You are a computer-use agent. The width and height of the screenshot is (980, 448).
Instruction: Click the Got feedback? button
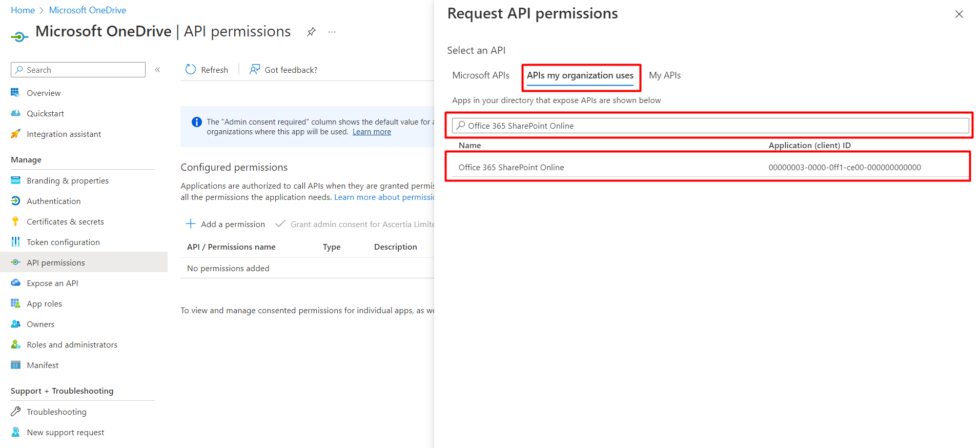283,70
